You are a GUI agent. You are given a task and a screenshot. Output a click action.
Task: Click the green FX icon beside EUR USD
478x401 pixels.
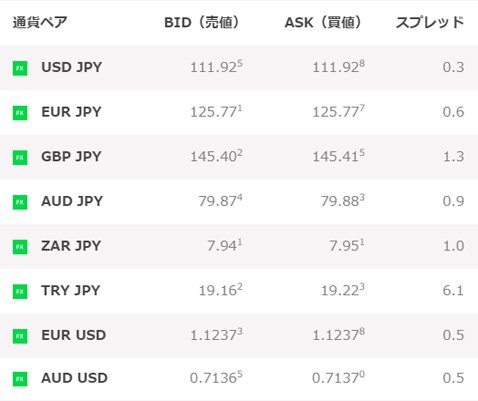20,336
